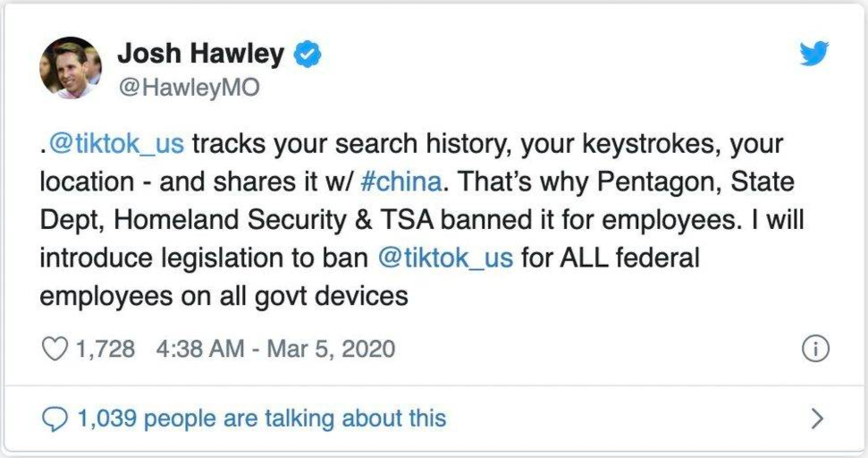Open the tweet info circle icon
Image resolution: width=868 pixels, height=458 pixels.
(x=815, y=349)
